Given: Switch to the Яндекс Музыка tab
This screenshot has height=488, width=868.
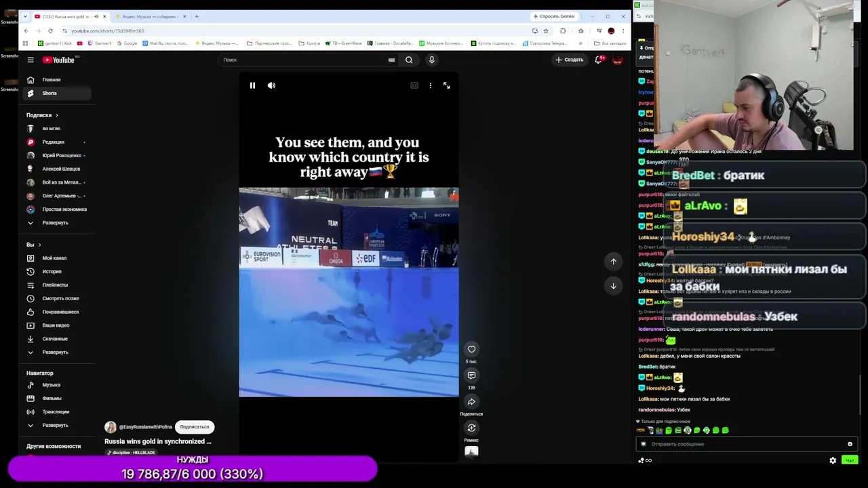Looking at the screenshot, I should tap(149, 16).
